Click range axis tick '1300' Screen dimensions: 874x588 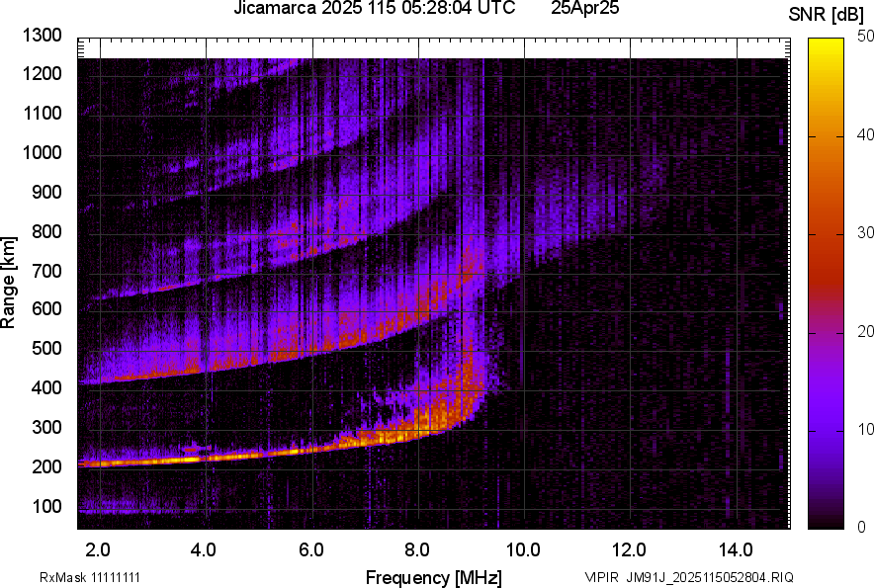tap(42, 36)
